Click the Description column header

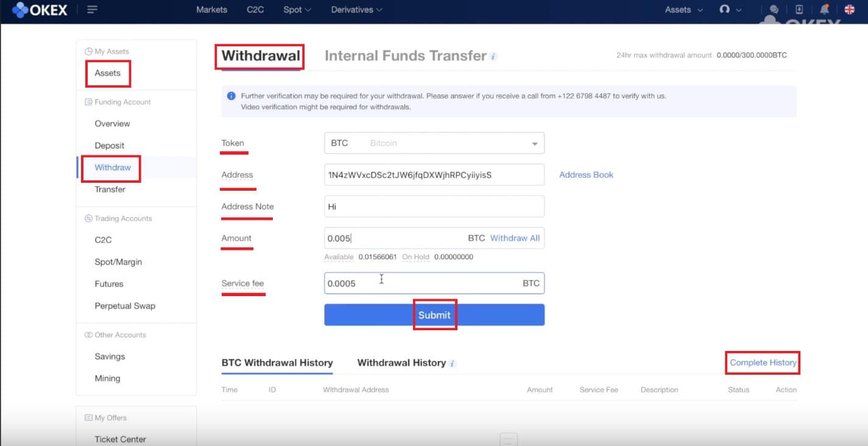pyautogui.click(x=659, y=390)
